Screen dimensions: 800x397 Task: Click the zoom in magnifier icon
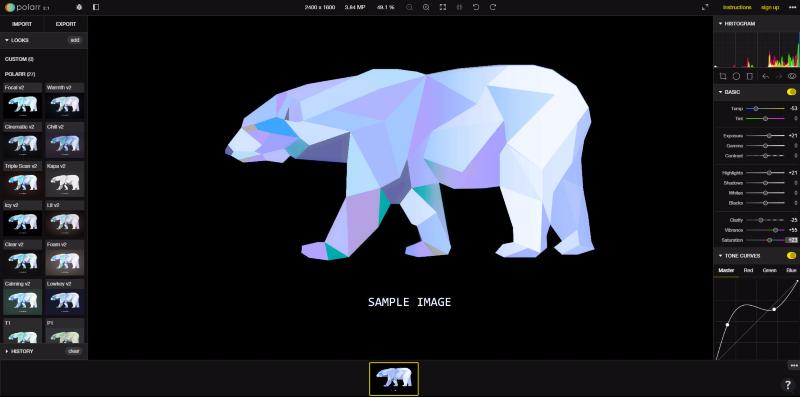click(426, 7)
